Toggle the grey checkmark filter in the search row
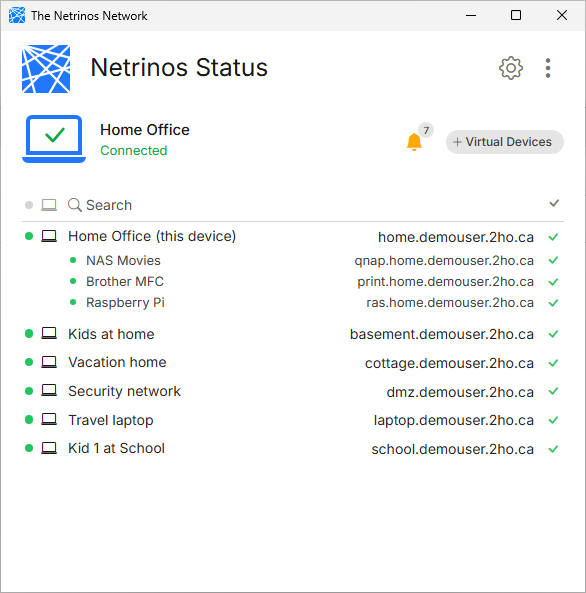 pyautogui.click(x=554, y=203)
